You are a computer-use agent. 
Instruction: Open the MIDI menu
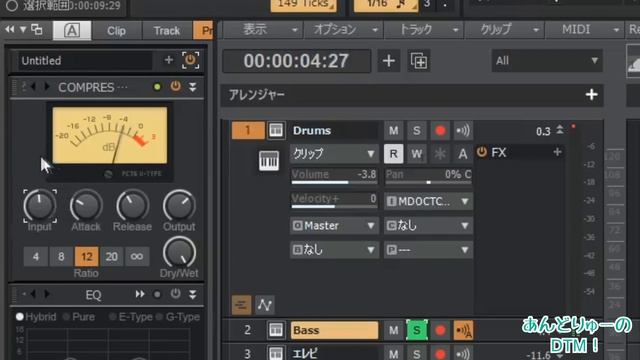coord(584,29)
